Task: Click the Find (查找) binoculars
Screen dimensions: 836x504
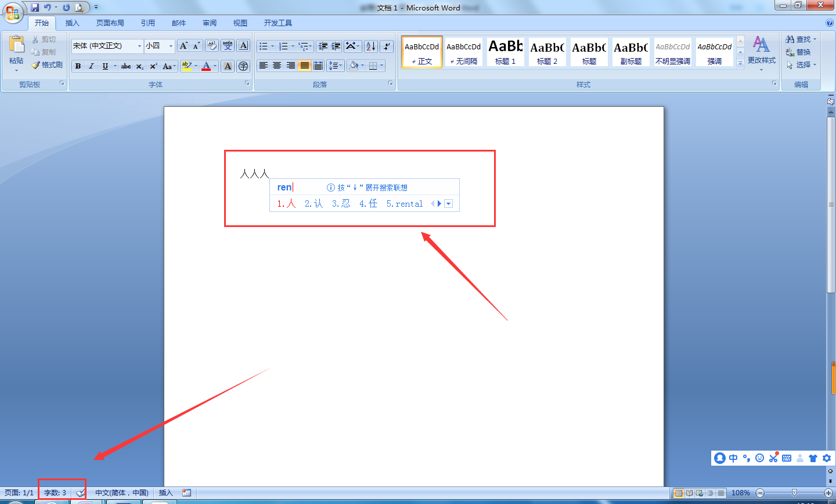Action: click(x=801, y=39)
